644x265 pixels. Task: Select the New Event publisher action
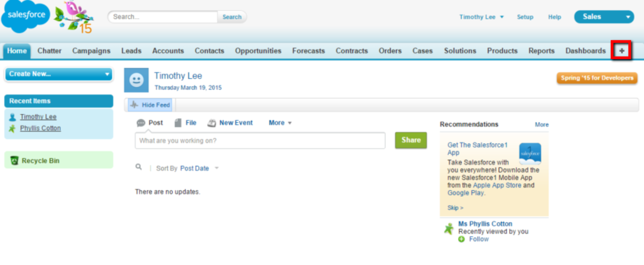click(236, 123)
